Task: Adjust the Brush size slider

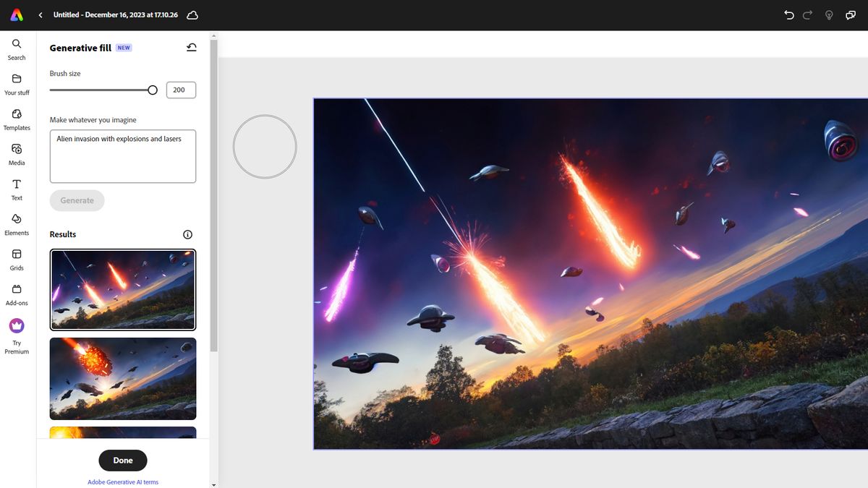Action: [x=152, y=90]
